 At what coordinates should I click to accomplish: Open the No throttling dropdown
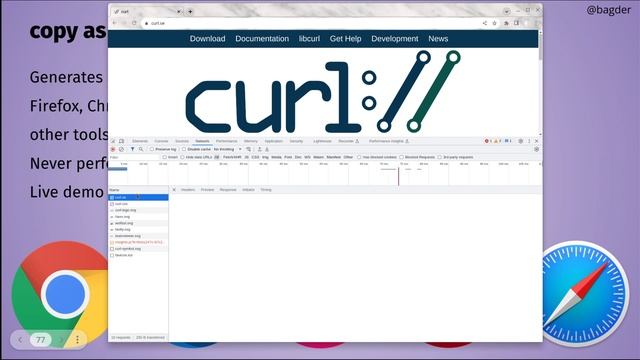[228, 149]
